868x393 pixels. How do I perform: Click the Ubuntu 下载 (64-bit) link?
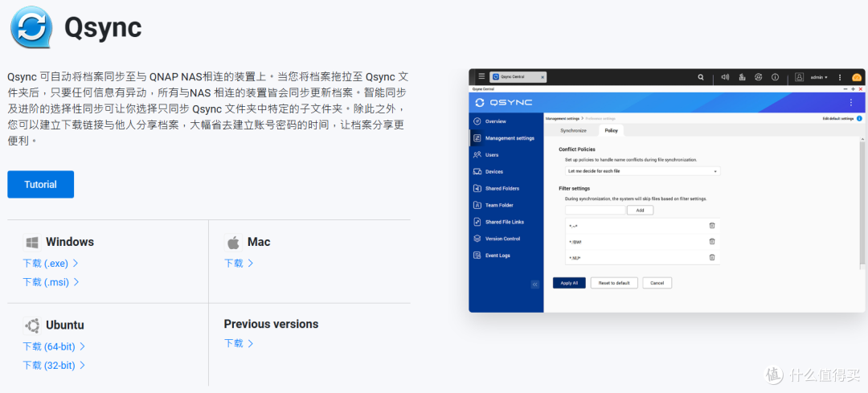click(54, 346)
